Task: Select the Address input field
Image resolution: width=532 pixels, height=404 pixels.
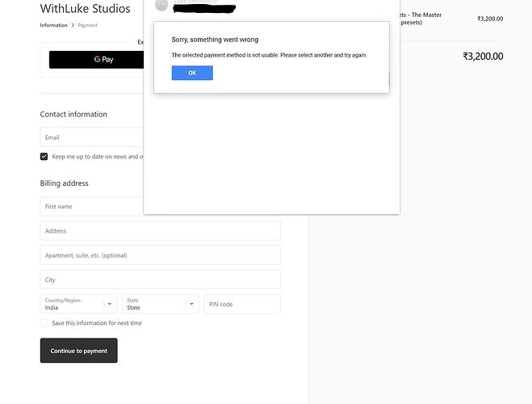Action: tap(160, 231)
